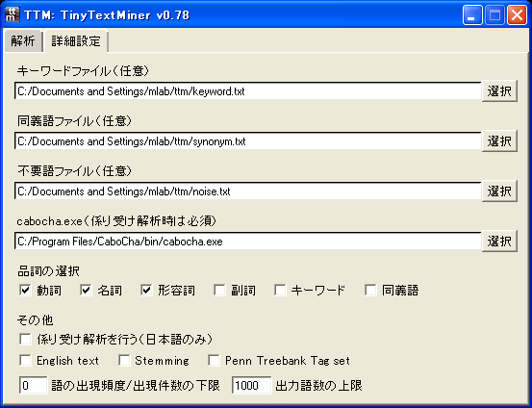Click 選択 button for synonym file

[499, 140]
